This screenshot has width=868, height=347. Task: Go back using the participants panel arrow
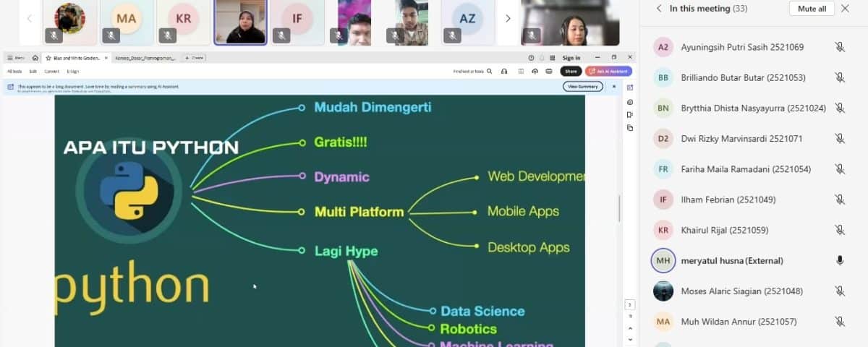pyautogui.click(x=659, y=9)
